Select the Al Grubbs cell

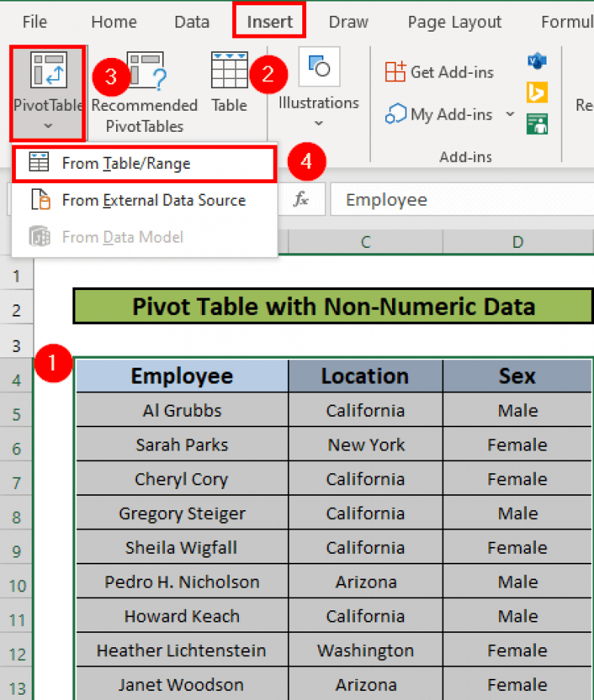pyautogui.click(x=182, y=410)
